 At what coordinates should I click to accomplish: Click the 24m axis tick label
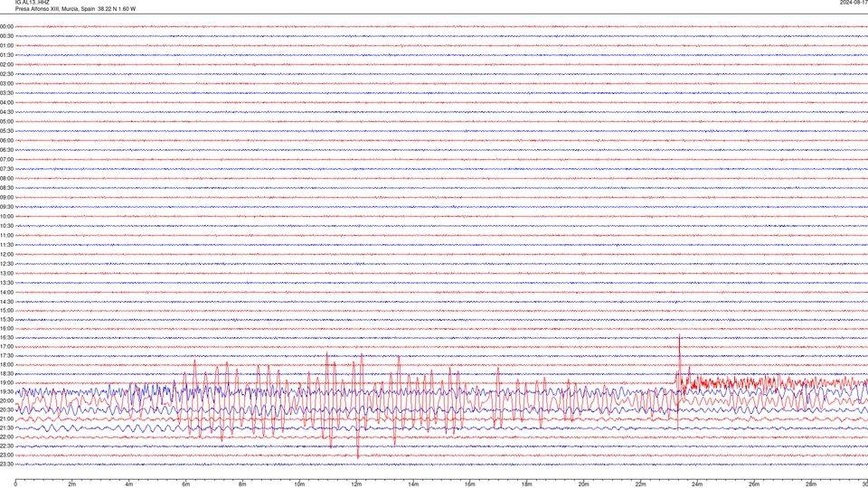[x=697, y=484]
